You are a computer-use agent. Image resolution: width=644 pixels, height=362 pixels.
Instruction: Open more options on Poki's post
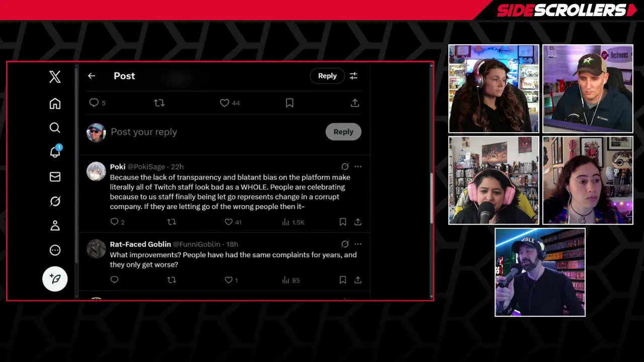(358, 166)
